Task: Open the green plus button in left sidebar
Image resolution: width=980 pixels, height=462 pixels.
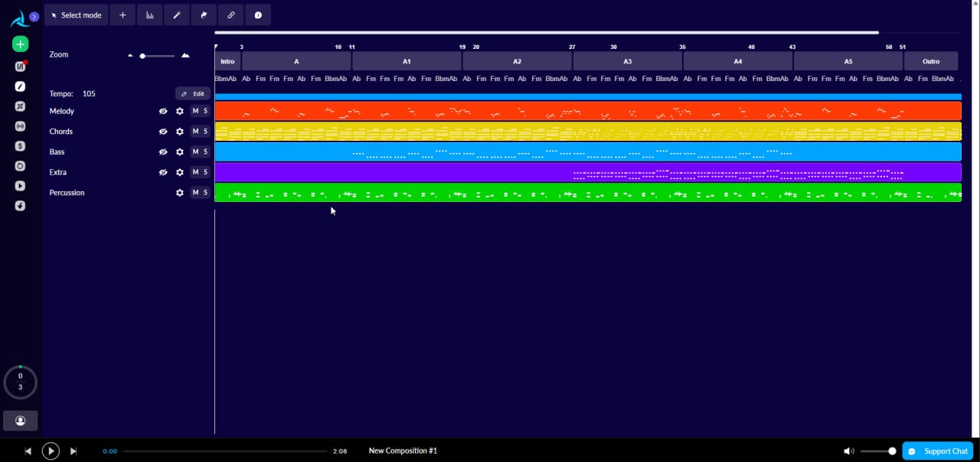Action: coord(19,44)
